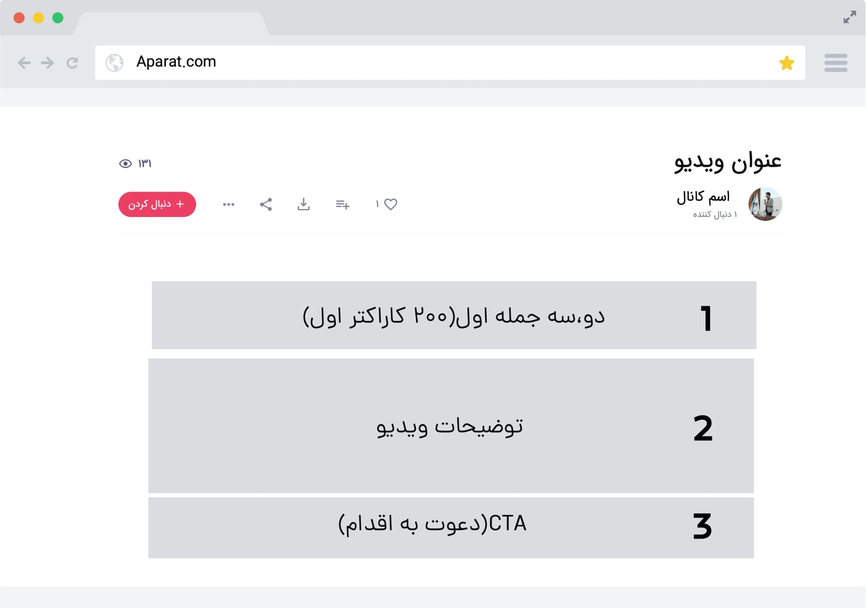Reload the page with the refresh icon
Viewport: 868px width, 608px height.
72,63
